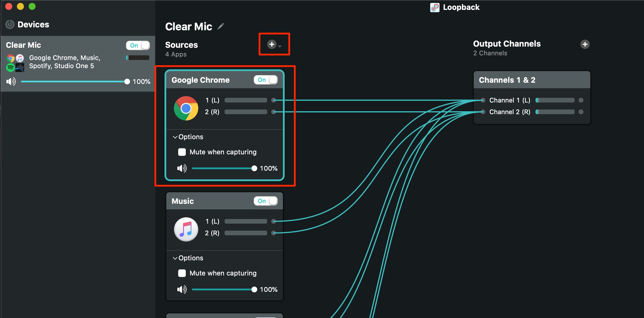Click the Devices header icon
Screen dimensions: 644x318
(10, 24)
